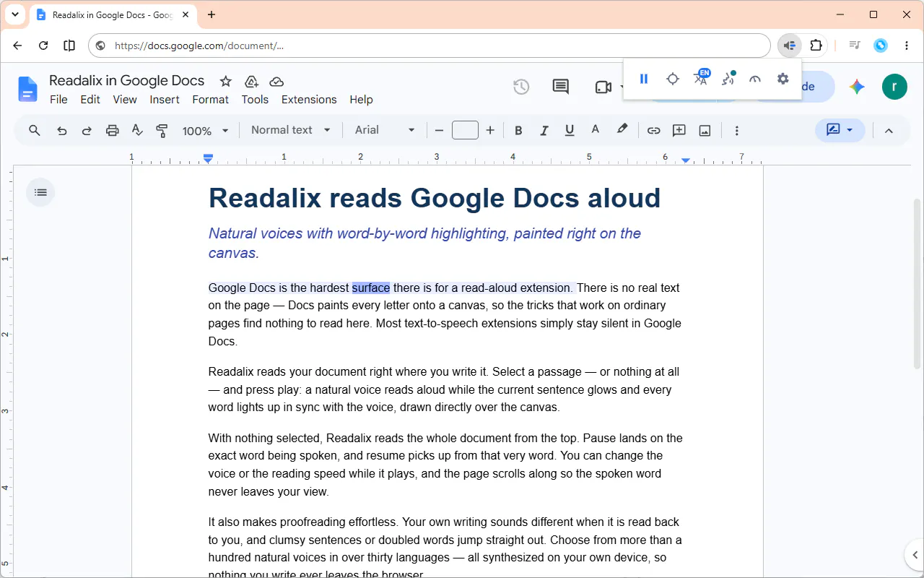
Task: Increase the font size
Action: tap(490, 130)
